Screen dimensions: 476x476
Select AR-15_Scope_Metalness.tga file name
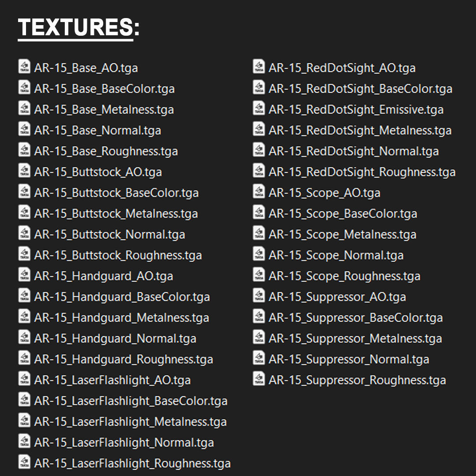click(342, 234)
